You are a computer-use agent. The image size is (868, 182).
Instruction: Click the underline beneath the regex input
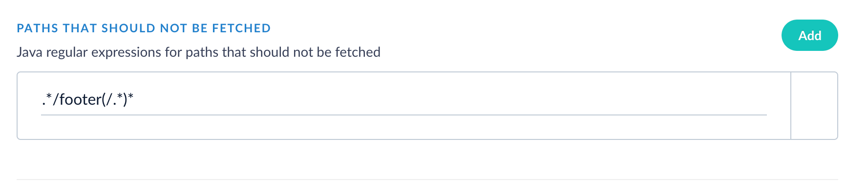tap(403, 115)
